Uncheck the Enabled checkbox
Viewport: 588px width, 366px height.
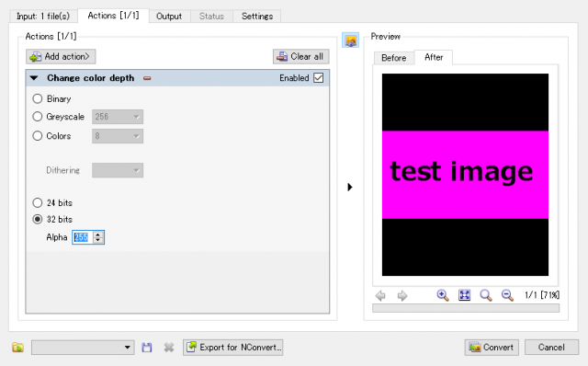[319, 77]
